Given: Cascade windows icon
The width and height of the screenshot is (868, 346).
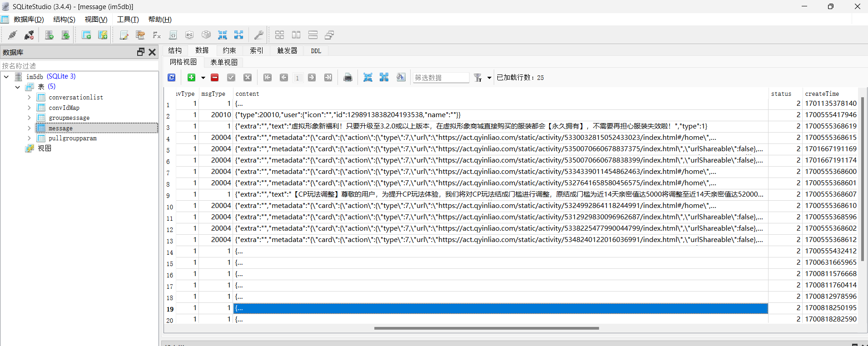Looking at the screenshot, I should point(329,35).
